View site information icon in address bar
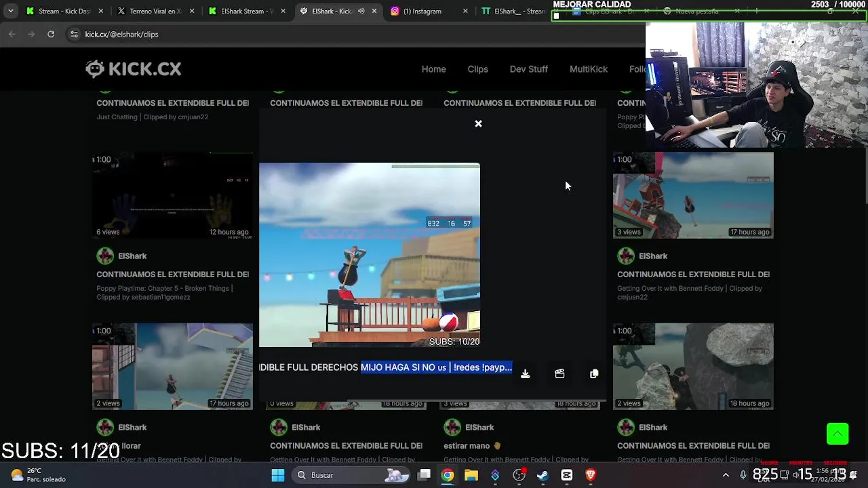868x488 pixels. (x=74, y=34)
